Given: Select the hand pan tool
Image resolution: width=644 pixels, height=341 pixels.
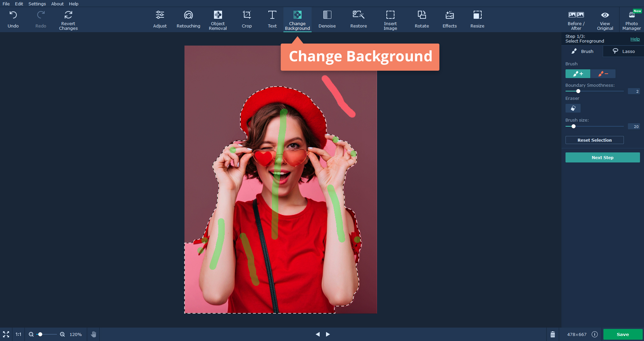Looking at the screenshot, I should tap(94, 334).
